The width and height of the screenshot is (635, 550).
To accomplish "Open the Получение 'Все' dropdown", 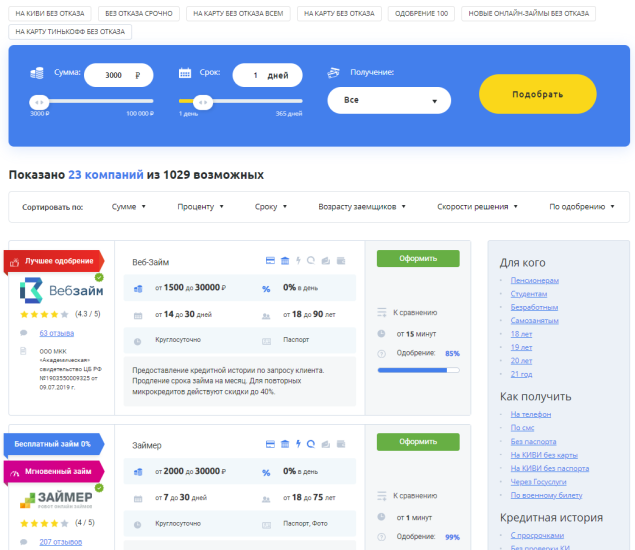I will [389, 100].
